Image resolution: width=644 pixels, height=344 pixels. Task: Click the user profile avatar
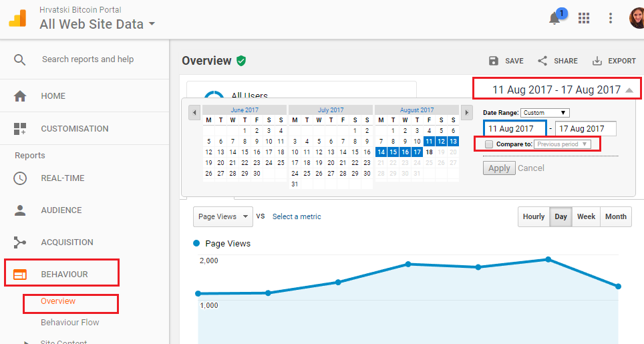point(637,19)
